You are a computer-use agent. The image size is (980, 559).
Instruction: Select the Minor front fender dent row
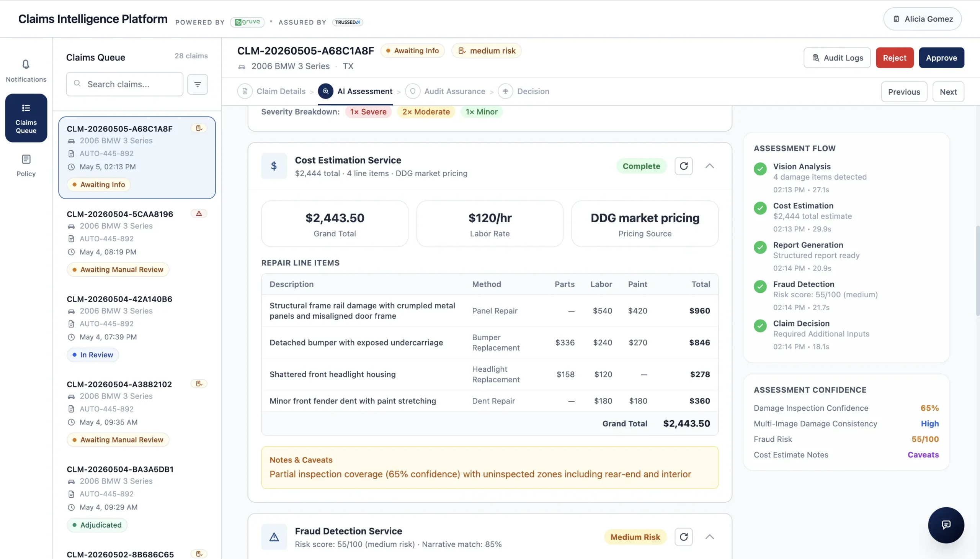click(x=490, y=401)
